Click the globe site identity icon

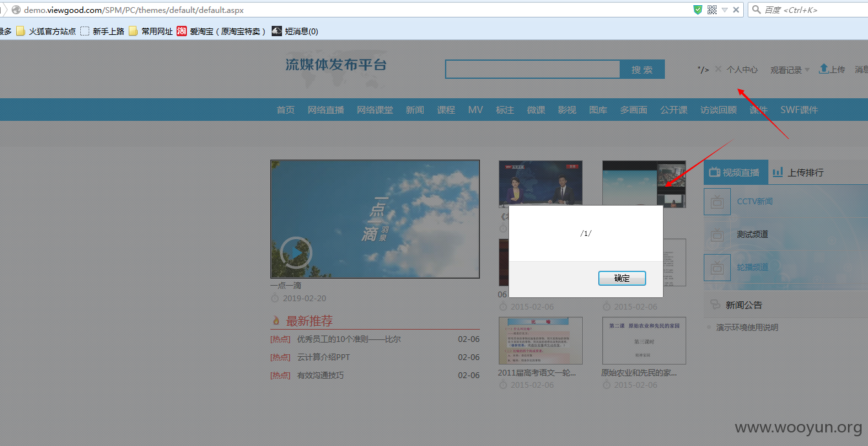click(16, 10)
